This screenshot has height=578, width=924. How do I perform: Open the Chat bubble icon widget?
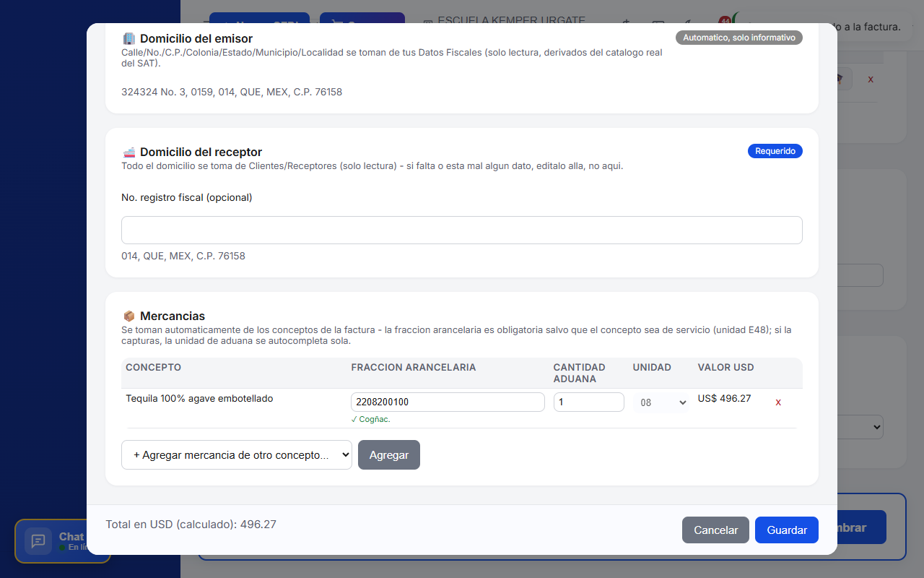38,541
